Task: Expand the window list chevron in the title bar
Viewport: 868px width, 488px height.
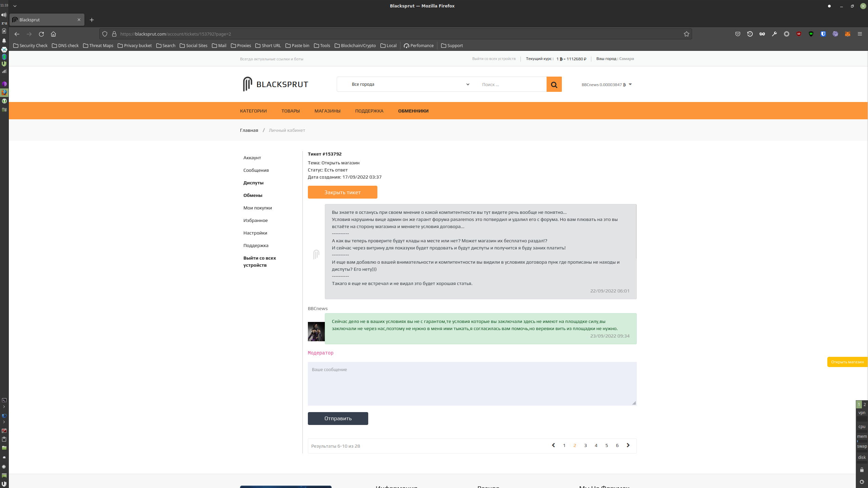Action: pos(15,6)
